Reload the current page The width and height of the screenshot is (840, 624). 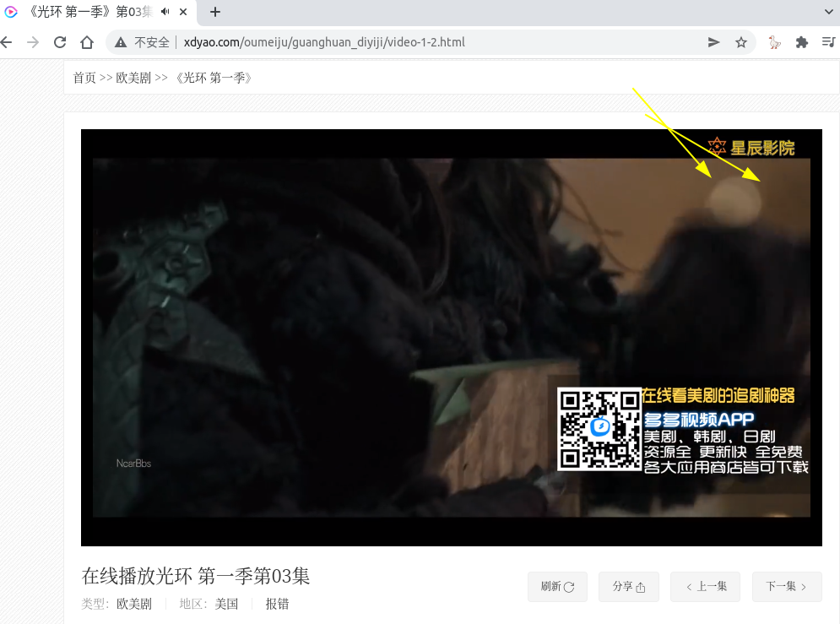[x=59, y=41]
